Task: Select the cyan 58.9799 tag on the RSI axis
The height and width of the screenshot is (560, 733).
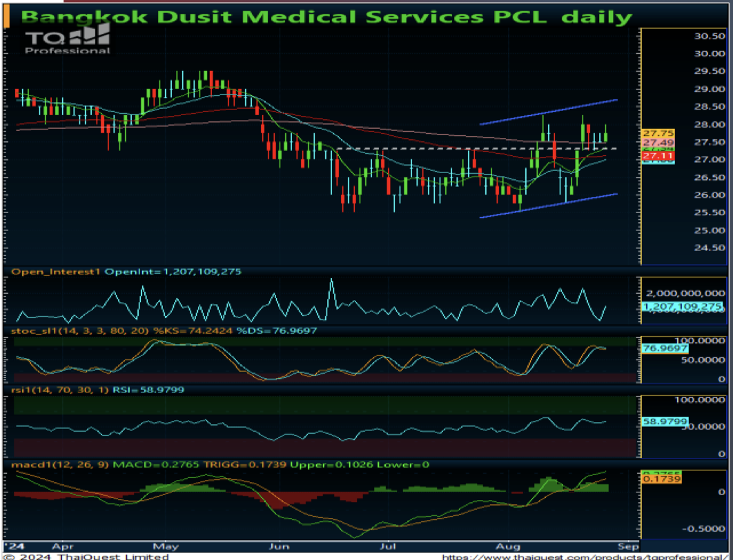Action: (x=665, y=422)
